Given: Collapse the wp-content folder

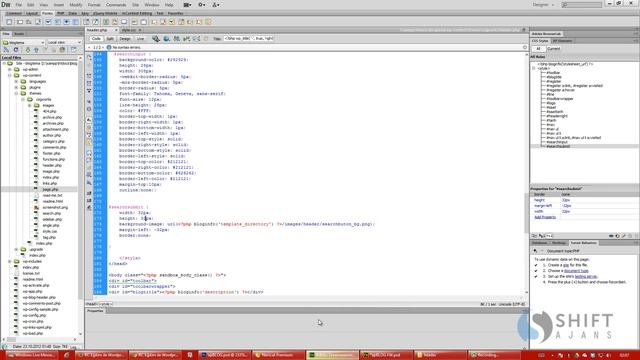Looking at the screenshot, I should tap(10, 76).
